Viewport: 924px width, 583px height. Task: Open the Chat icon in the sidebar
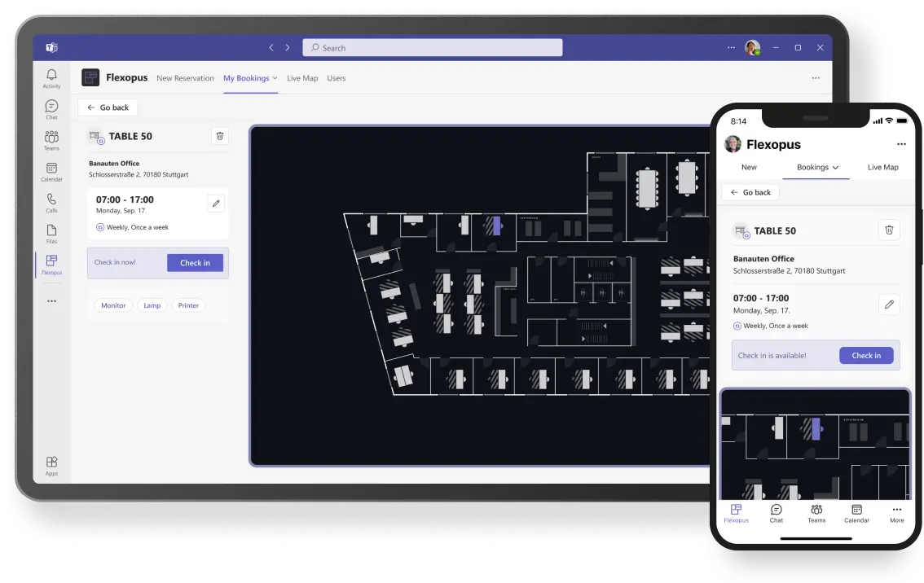[51, 107]
